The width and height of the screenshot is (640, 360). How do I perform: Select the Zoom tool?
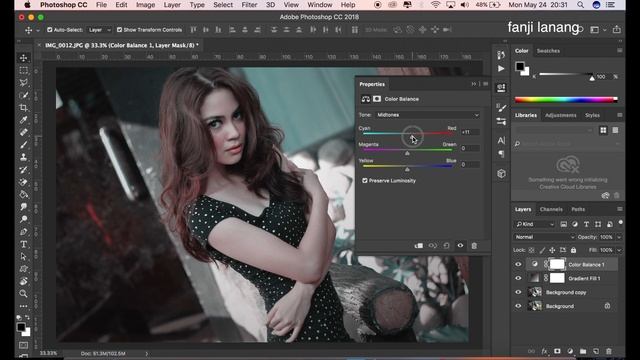pyautogui.click(x=24, y=293)
